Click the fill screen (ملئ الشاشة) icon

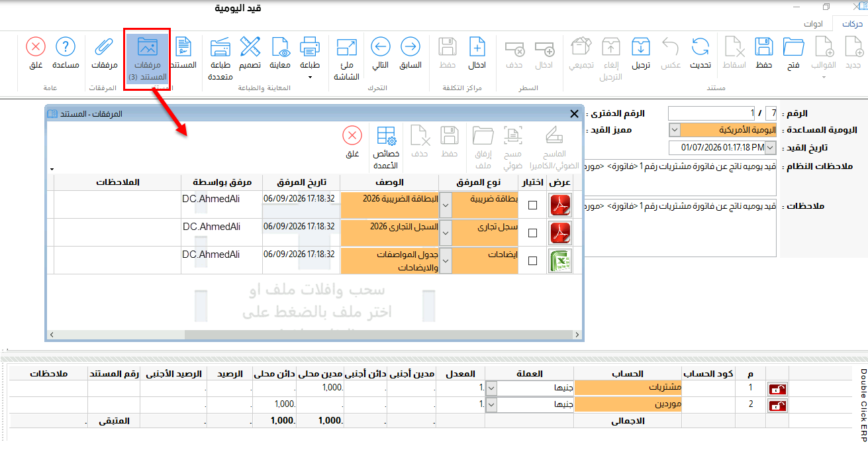[x=346, y=58]
